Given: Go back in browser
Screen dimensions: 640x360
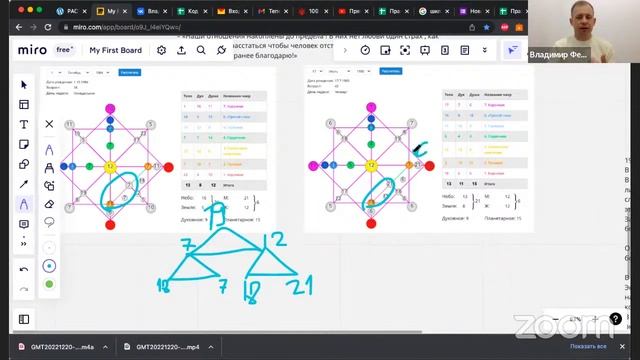Looking at the screenshot, I should click(19, 27).
